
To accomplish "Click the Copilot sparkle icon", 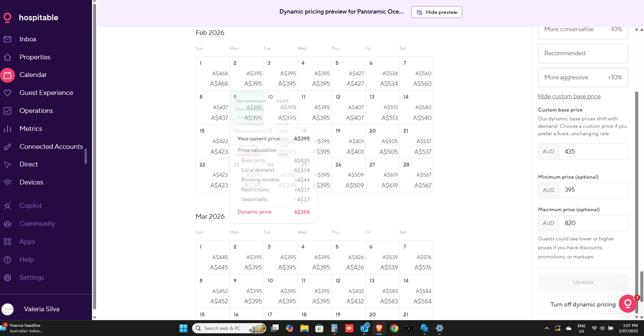I will [7, 206].
